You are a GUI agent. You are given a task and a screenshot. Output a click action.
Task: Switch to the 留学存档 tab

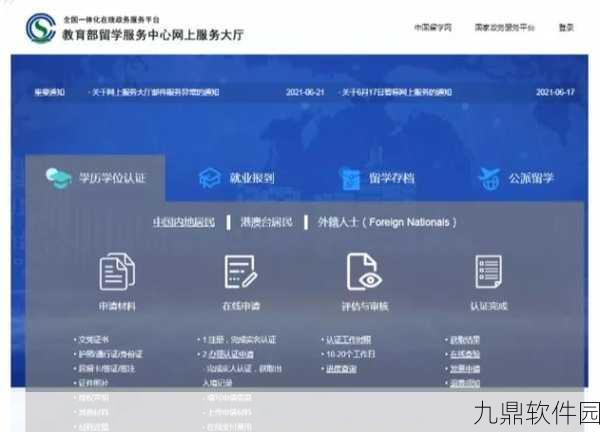[377, 178]
